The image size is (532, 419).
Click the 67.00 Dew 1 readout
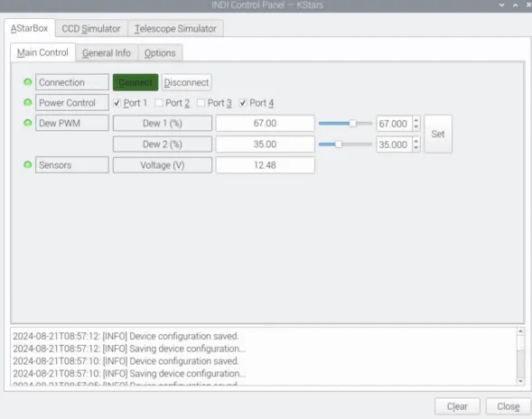pos(266,123)
